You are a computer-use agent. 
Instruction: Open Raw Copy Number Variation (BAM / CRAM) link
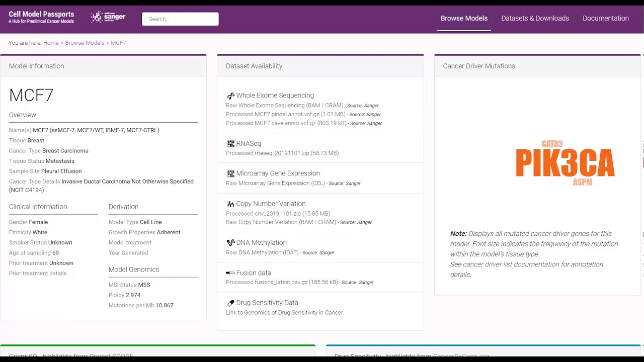(x=281, y=222)
